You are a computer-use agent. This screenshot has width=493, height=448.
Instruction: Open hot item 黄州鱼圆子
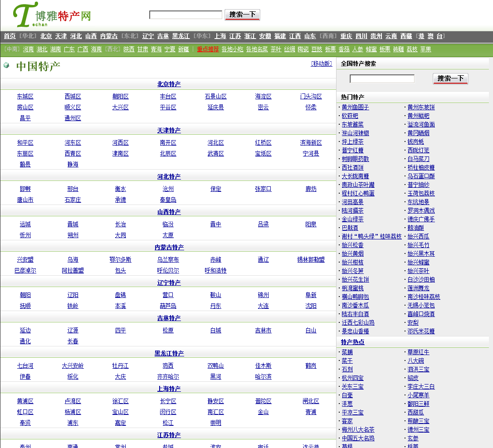click(355, 107)
